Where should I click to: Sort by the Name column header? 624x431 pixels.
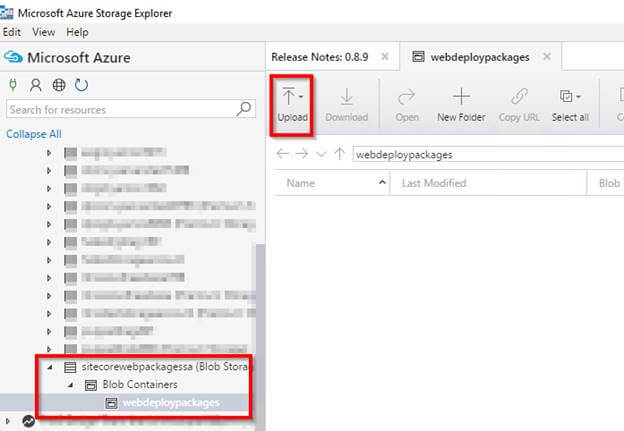click(x=332, y=183)
